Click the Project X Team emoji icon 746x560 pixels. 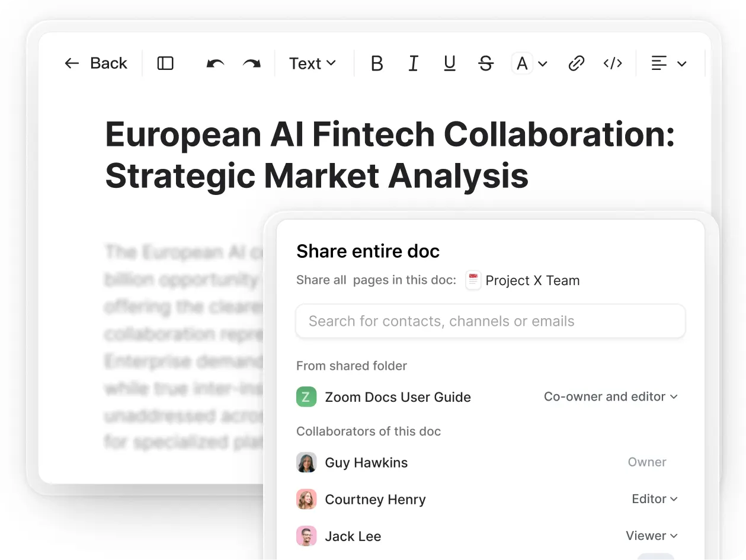tap(473, 280)
